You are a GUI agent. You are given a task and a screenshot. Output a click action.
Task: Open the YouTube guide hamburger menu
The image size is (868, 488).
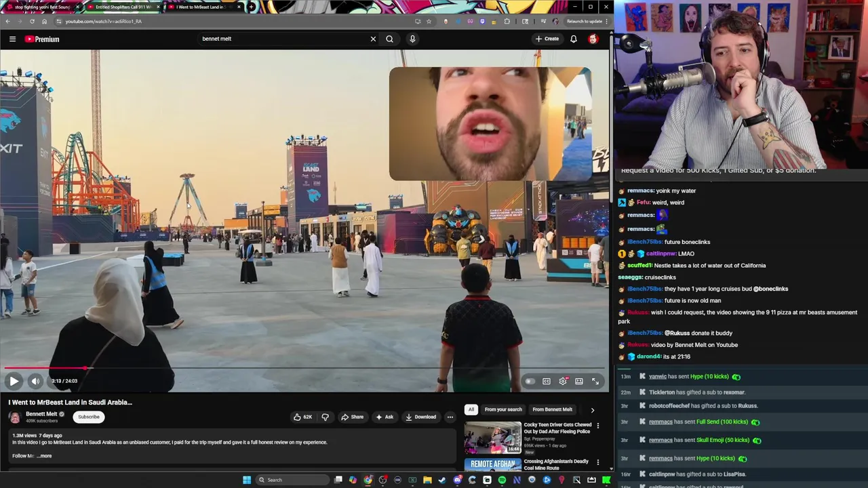12,39
